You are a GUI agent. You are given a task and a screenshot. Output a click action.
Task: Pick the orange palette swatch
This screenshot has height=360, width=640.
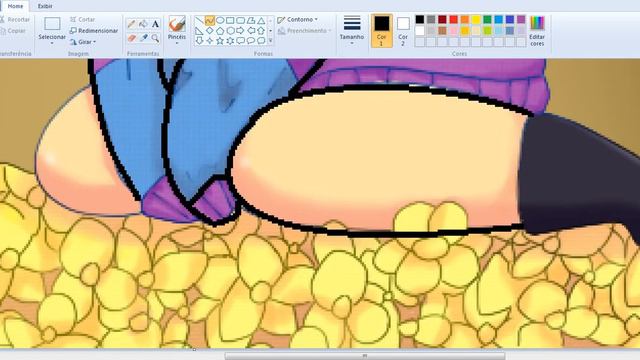pyautogui.click(x=465, y=19)
